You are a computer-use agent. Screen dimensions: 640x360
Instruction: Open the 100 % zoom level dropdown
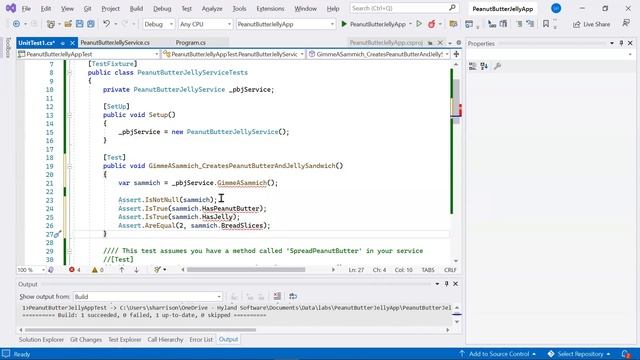tap(31, 270)
